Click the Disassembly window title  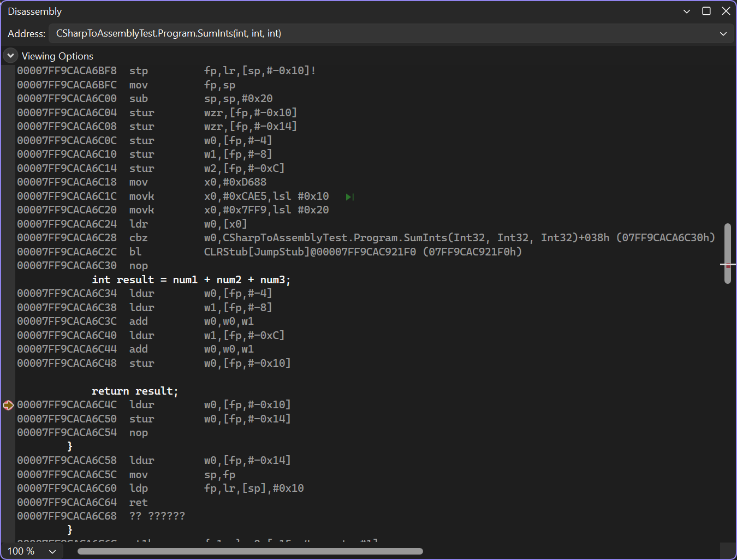[x=34, y=11]
